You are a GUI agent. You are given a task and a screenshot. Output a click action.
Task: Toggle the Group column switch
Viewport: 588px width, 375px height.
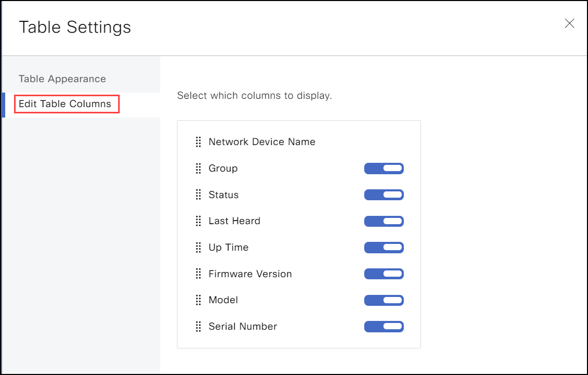point(384,169)
